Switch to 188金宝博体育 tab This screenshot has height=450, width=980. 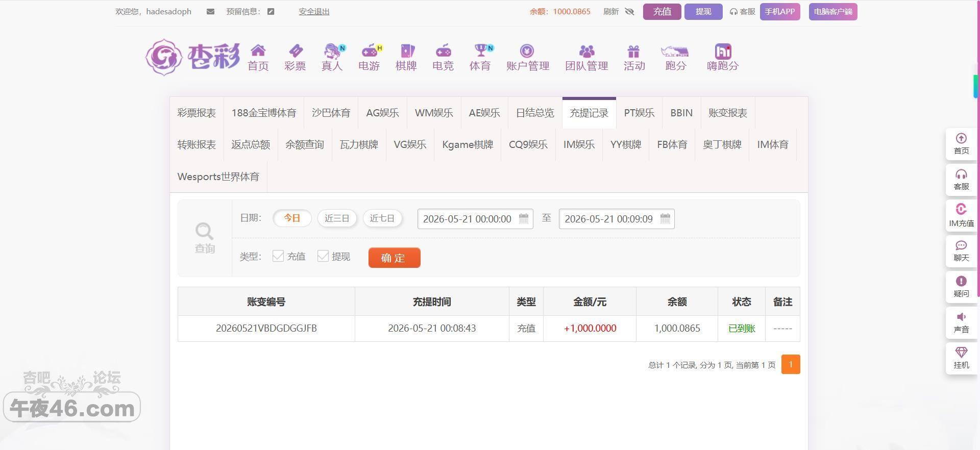[x=264, y=113]
